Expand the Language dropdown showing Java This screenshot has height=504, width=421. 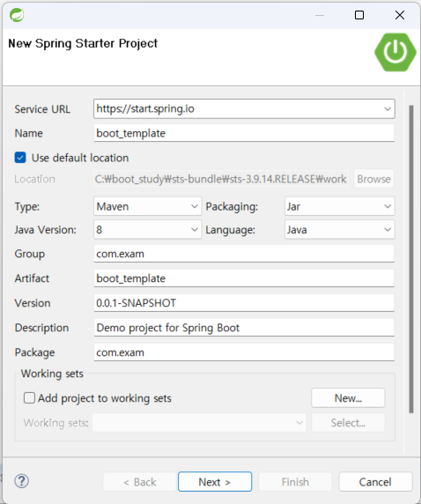coord(340,229)
